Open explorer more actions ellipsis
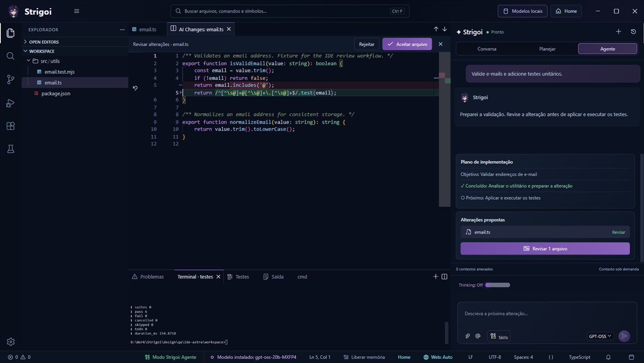 click(x=122, y=30)
